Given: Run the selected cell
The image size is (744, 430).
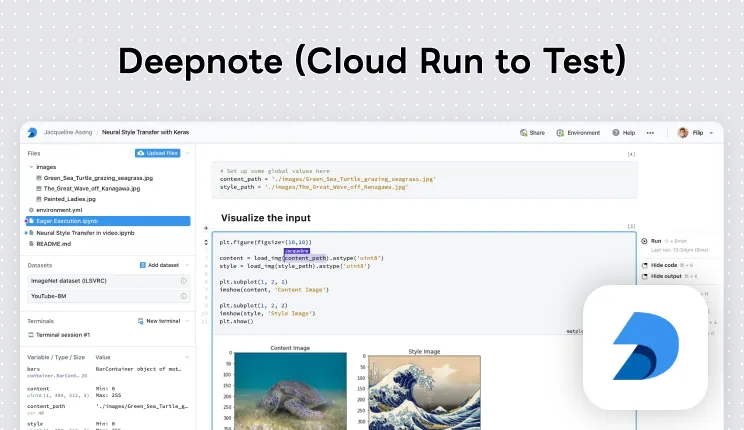Looking at the screenshot, I should (x=656, y=241).
